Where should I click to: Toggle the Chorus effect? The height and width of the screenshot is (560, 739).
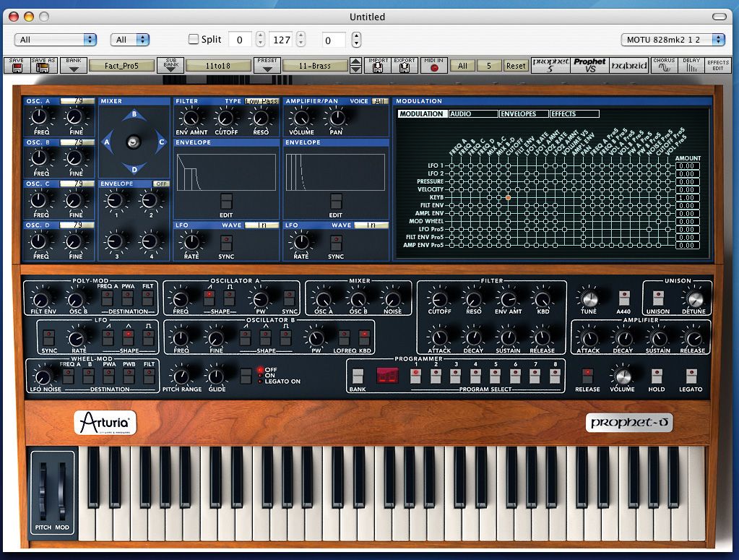coord(664,65)
